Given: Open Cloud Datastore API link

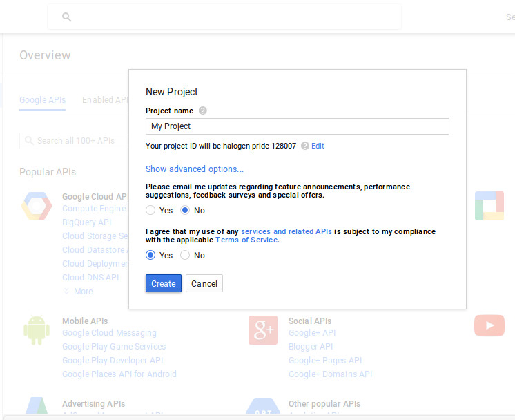Looking at the screenshot, I should coord(95,250).
